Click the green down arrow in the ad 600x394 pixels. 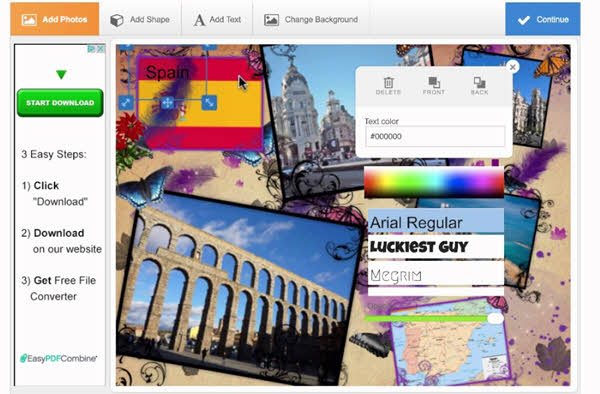tap(61, 75)
